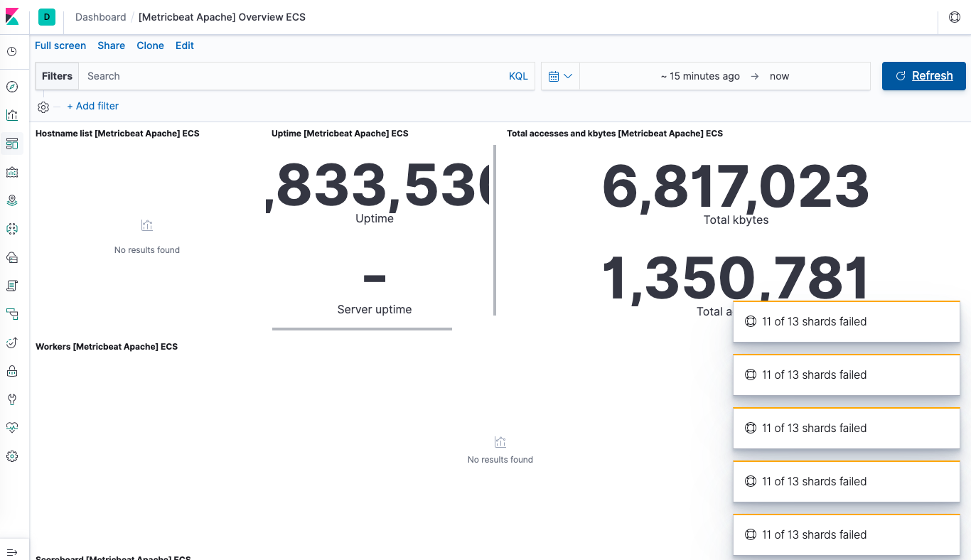Screen dimensions: 971x560
Task: Click the vertical scrollbar in Uptime panel
Action: click(495, 230)
